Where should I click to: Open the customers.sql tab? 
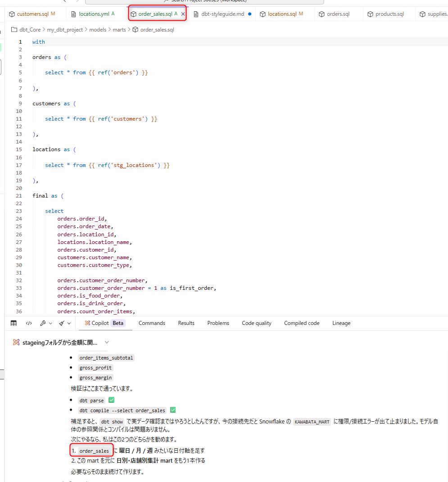coord(32,14)
